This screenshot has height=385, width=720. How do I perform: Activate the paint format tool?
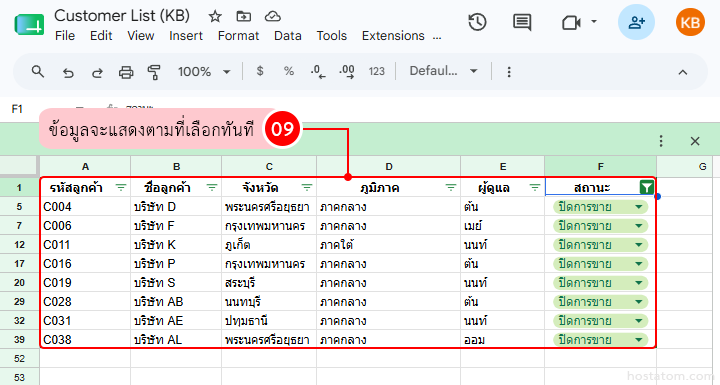154,72
